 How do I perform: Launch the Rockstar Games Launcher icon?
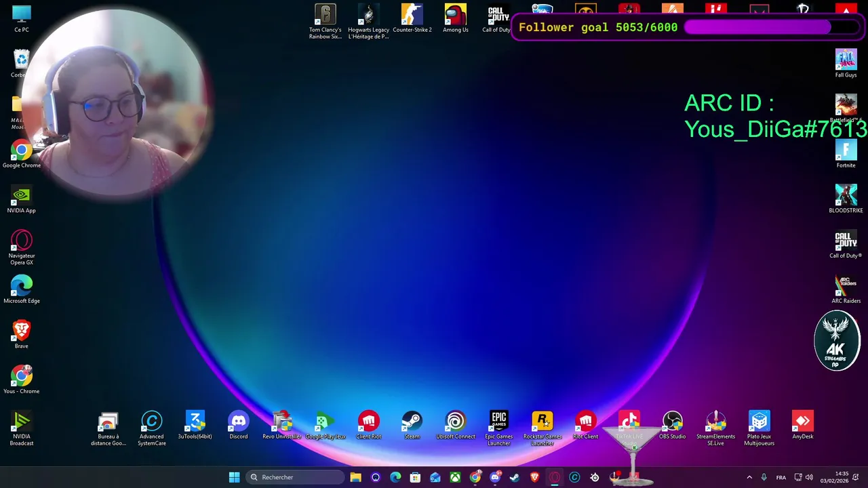pyautogui.click(x=542, y=429)
